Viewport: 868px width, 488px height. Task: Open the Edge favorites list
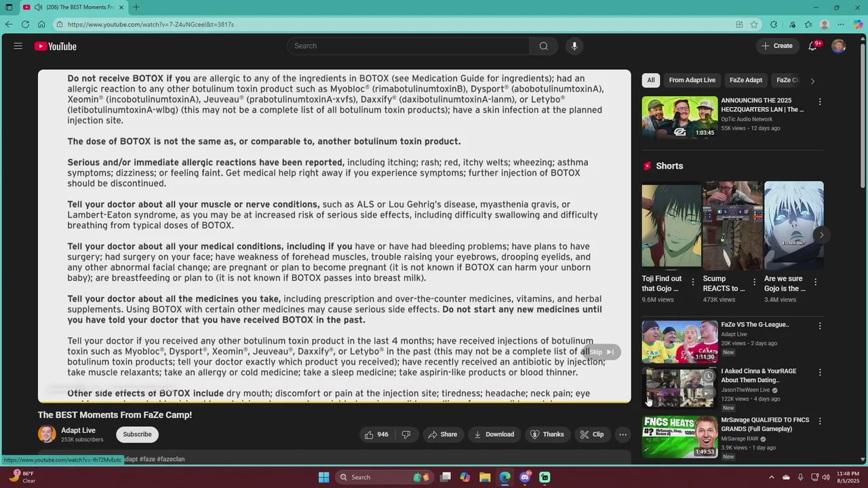point(808,24)
